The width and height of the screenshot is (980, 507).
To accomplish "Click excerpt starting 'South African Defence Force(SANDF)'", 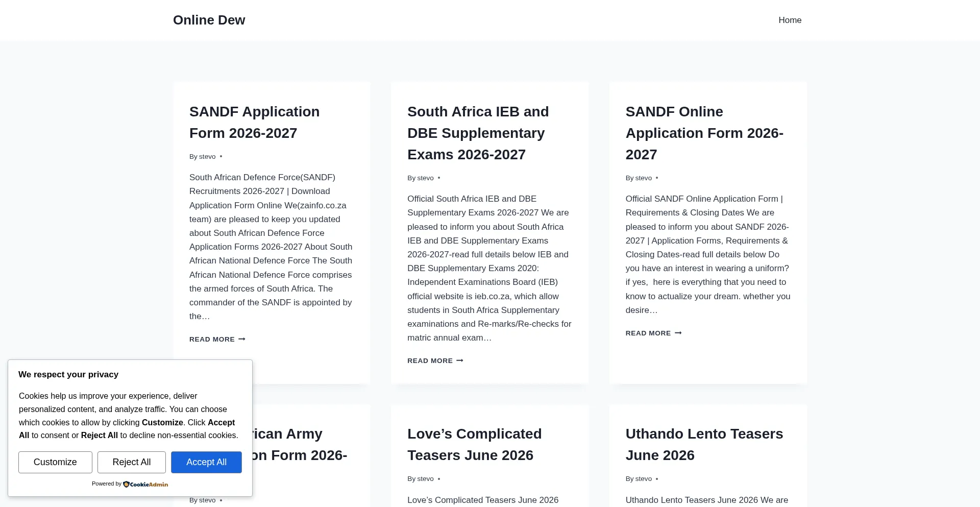I will tap(271, 247).
